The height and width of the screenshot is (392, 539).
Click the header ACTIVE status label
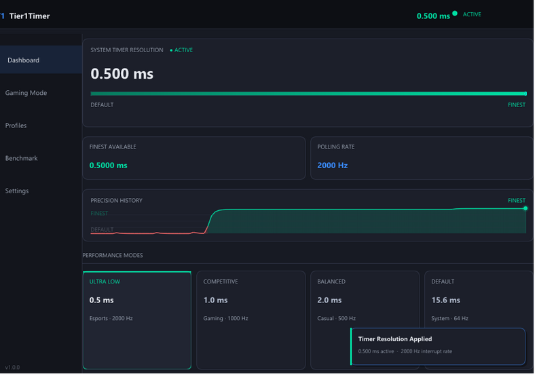472,14
